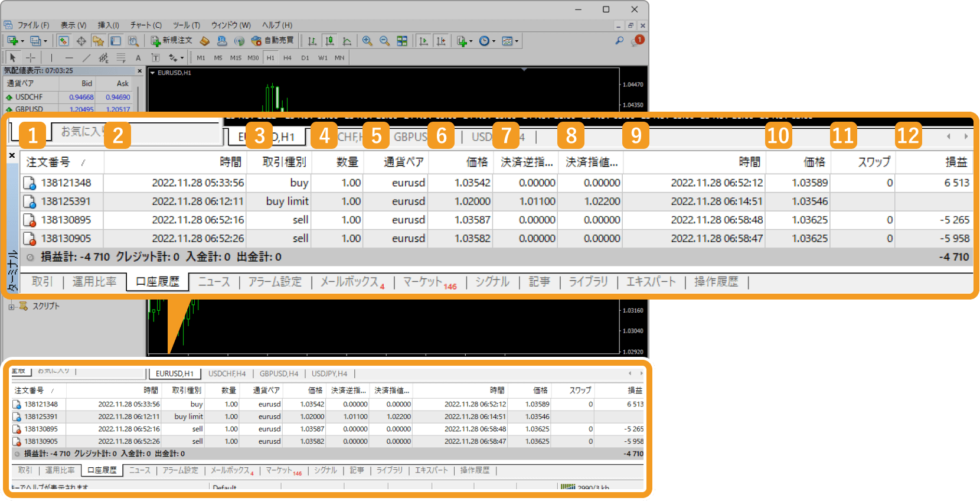This screenshot has width=980, height=501.
Task: Open the 挿入(I) menu
Action: pyautogui.click(x=108, y=25)
